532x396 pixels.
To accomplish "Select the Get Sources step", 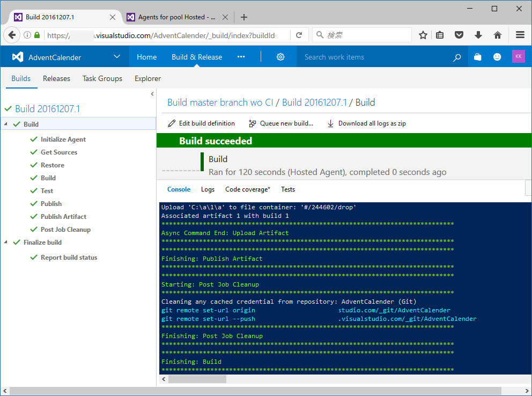I will [59, 152].
